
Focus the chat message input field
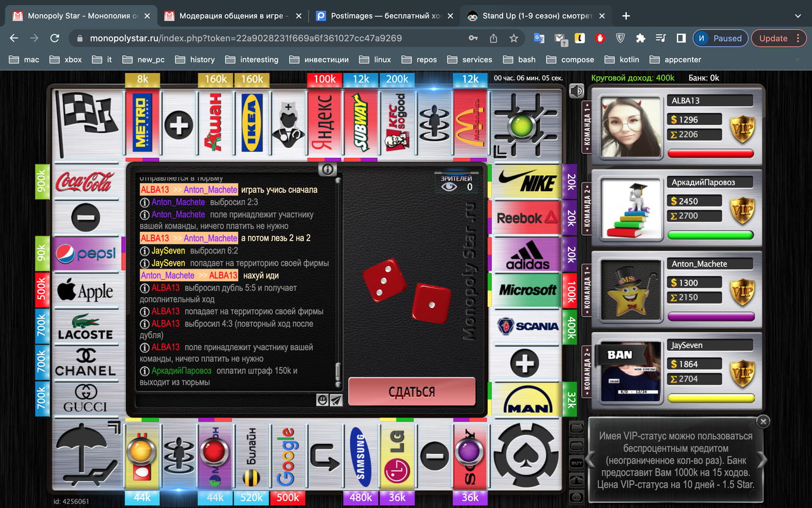tap(225, 400)
